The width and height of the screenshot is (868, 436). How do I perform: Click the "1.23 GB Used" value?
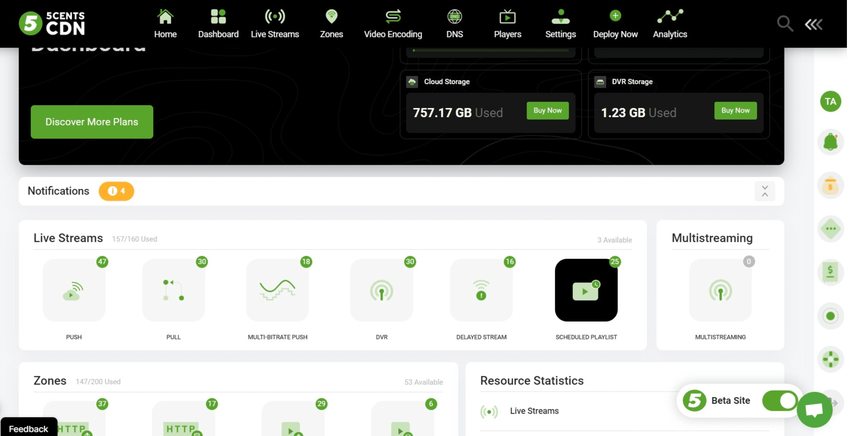[x=639, y=113]
